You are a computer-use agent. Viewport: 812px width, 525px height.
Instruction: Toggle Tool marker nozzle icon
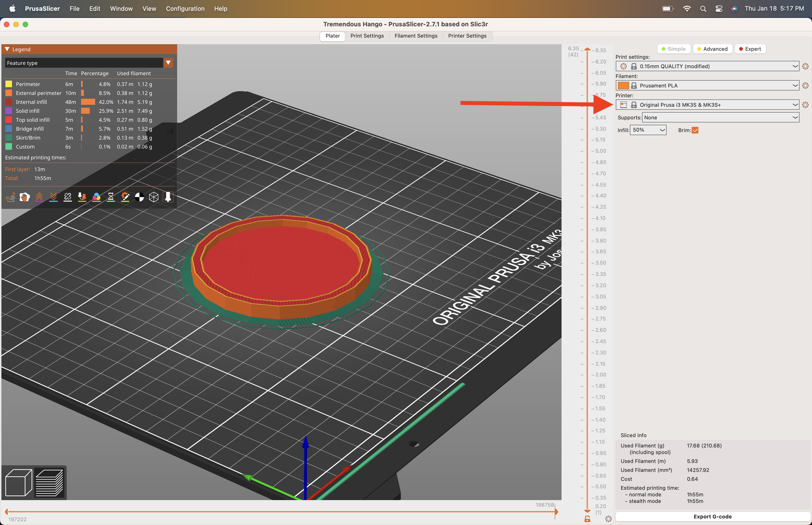[168, 197]
